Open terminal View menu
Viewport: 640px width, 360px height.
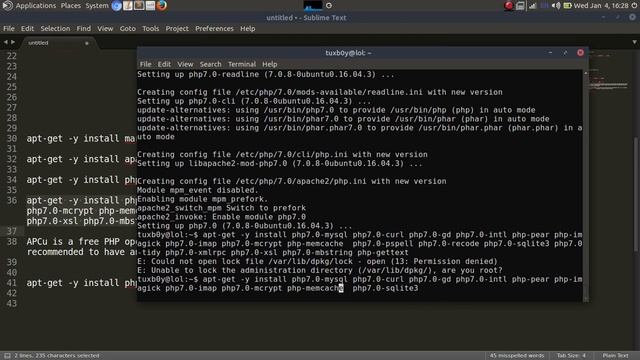(185, 64)
